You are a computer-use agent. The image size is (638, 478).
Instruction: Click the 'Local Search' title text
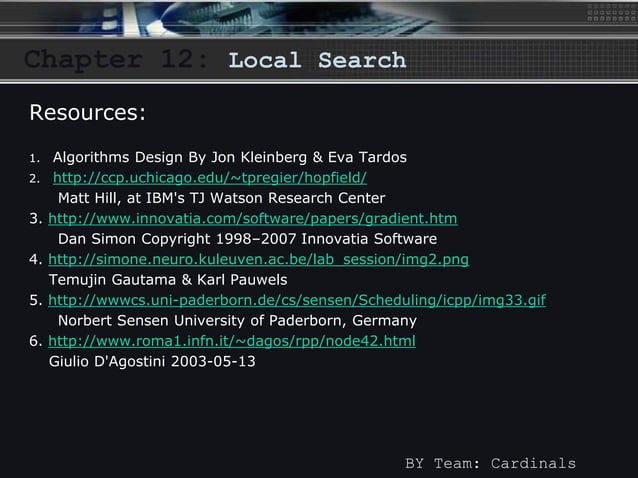coord(317,61)
